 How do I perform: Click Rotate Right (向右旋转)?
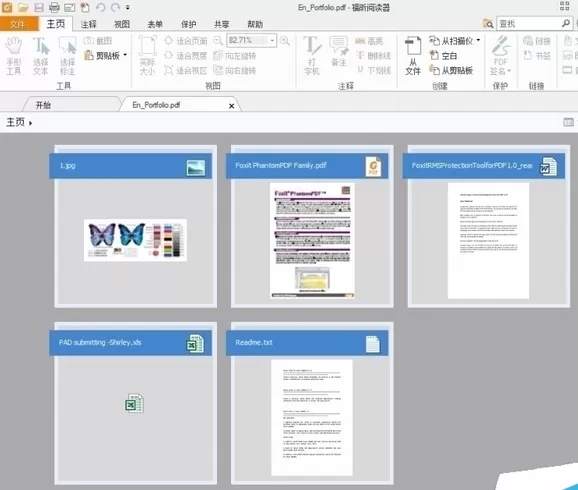235,70
